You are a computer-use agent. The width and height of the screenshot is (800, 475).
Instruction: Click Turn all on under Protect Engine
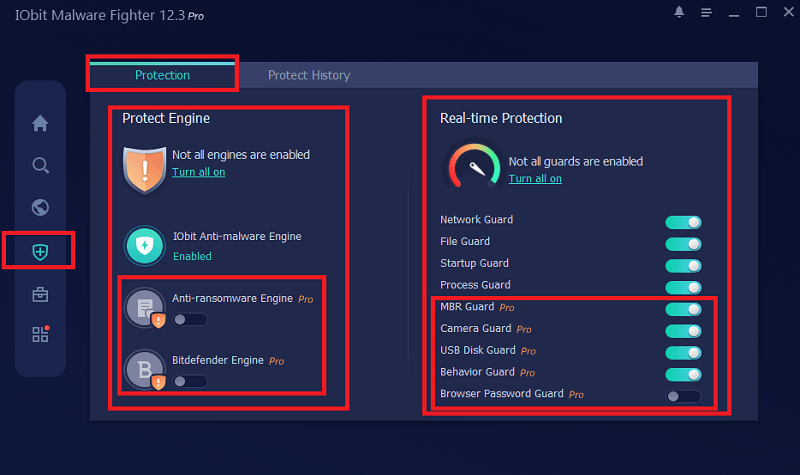click(198, 172)
